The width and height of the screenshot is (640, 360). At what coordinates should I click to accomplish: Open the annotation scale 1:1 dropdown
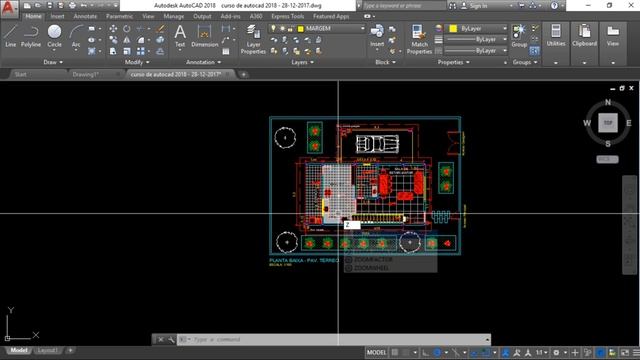[x=542, y=352]
